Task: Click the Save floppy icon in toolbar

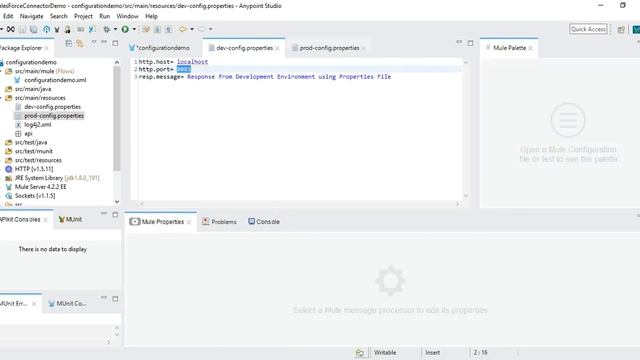Action: coord(22,29)
